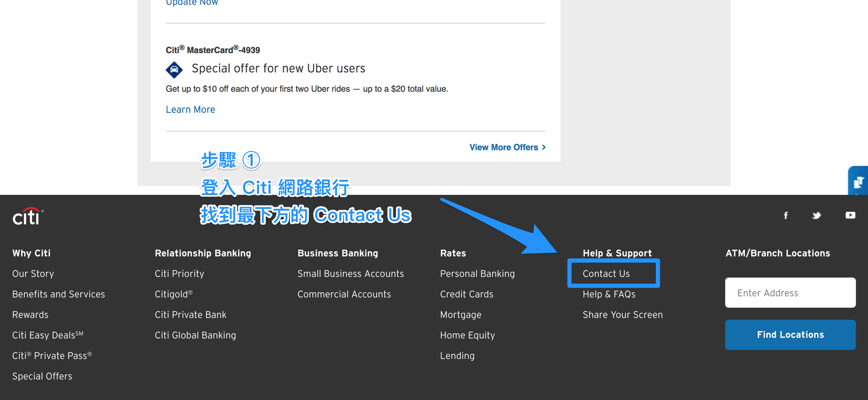Click the Citi logo in footer
Image resolution: width=868 pixels, height=400 pixels.
coord(28,216)
